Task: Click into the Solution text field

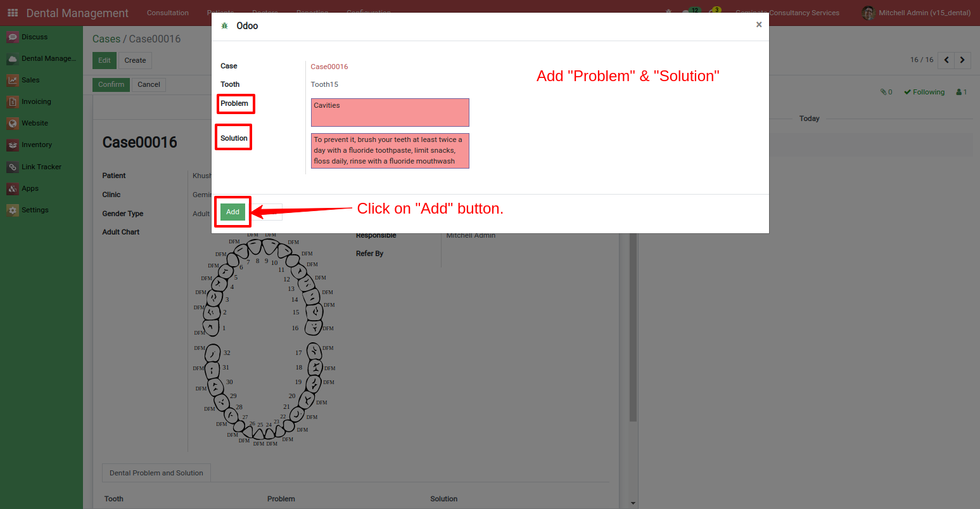Action: (x=390, y=151)
